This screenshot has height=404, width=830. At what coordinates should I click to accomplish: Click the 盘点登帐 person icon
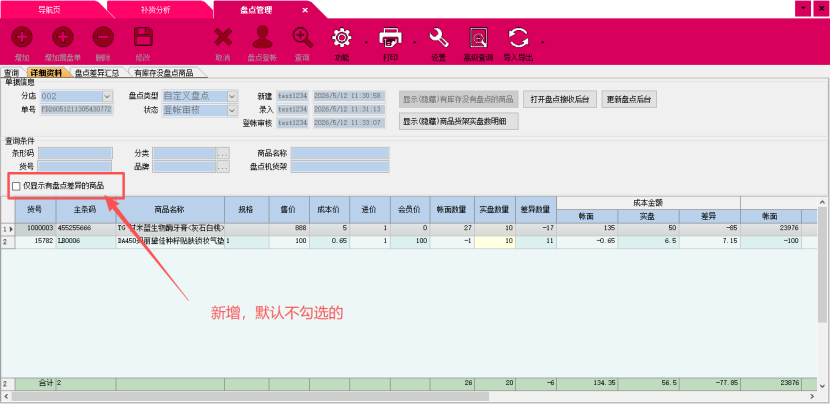point(263,38)
